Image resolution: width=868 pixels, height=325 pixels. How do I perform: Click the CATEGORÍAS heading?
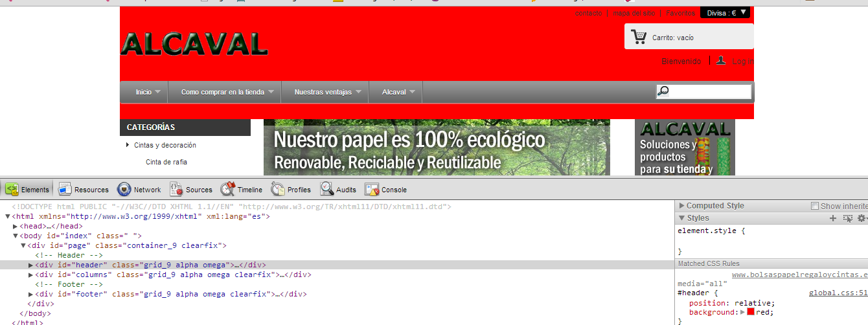151,128
